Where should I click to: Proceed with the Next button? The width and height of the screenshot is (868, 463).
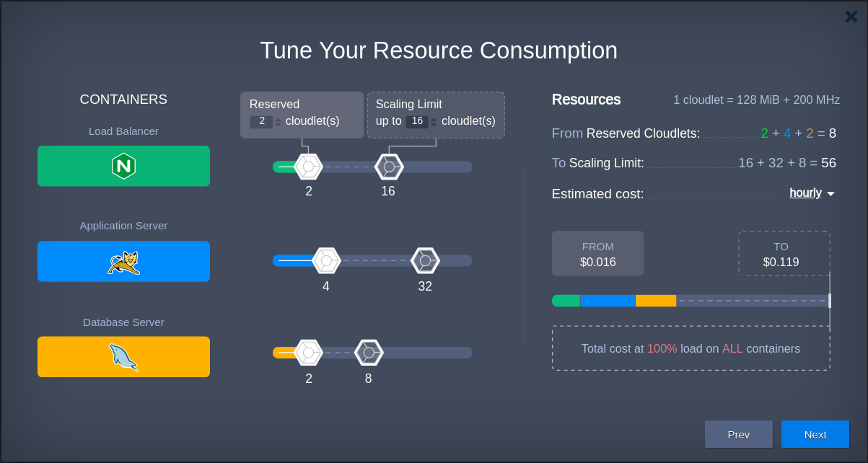coord(815,434)
